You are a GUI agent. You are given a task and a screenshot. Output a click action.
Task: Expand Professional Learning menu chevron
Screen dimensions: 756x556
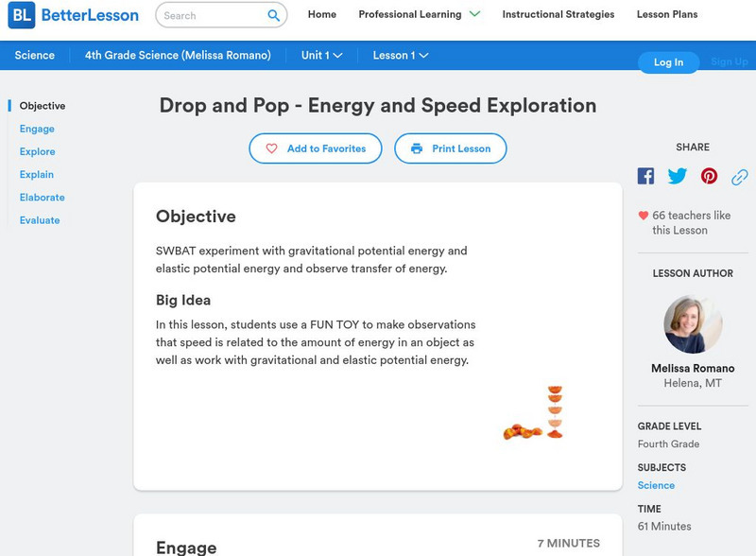tap(474, 14)
